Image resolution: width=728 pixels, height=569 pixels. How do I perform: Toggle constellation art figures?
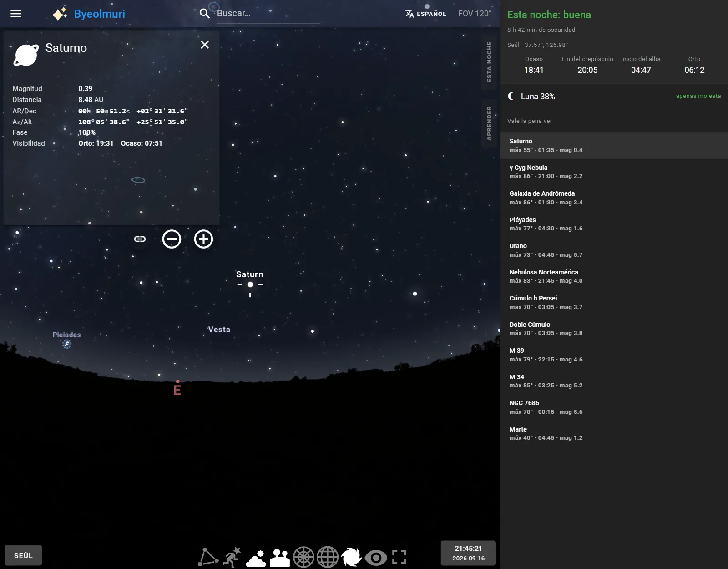[232, 557]
